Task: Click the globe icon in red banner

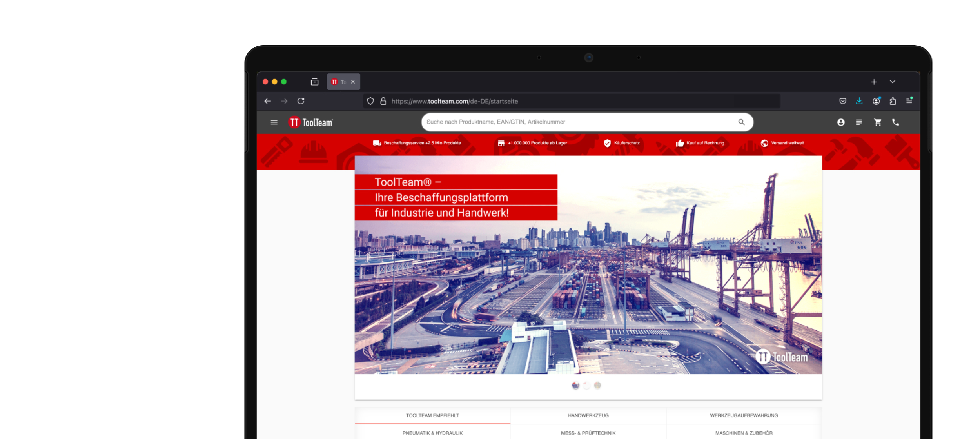Action: 764,143
